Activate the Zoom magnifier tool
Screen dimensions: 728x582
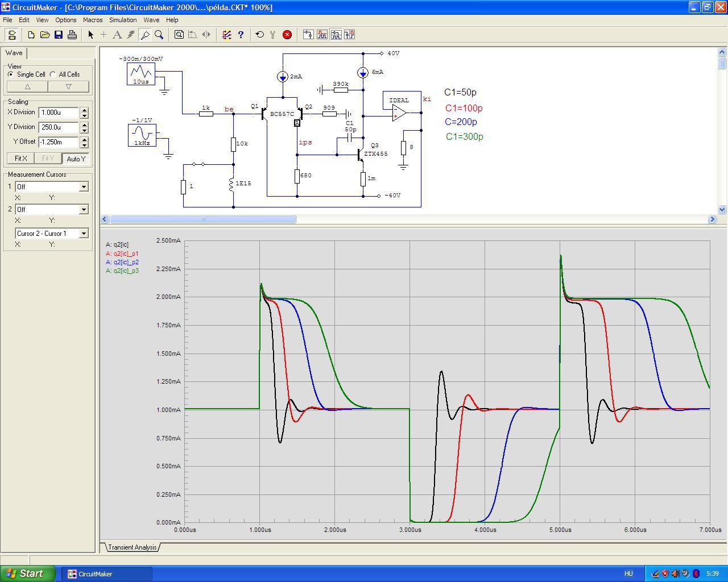159,35
